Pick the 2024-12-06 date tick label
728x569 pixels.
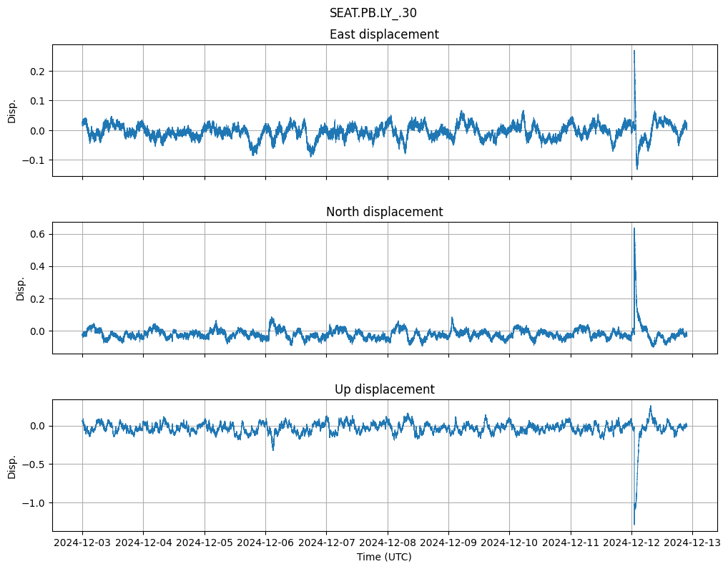pos(265,543)
